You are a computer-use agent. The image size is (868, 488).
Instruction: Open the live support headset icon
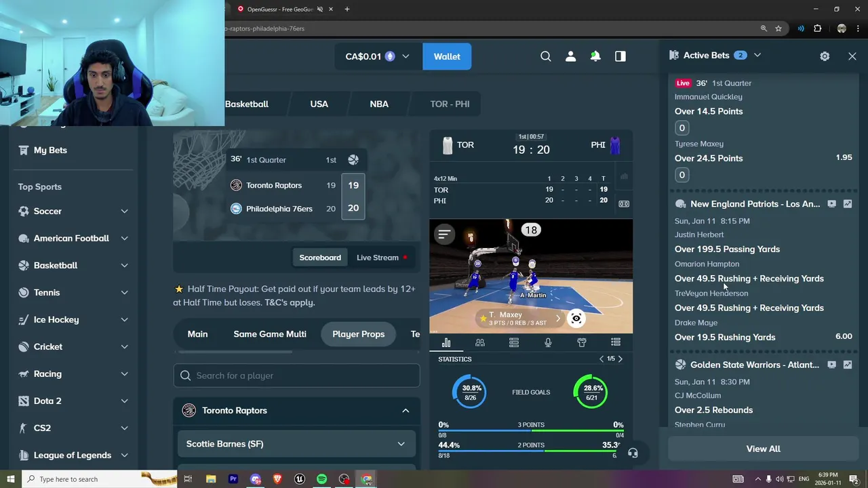click(633, 453)
